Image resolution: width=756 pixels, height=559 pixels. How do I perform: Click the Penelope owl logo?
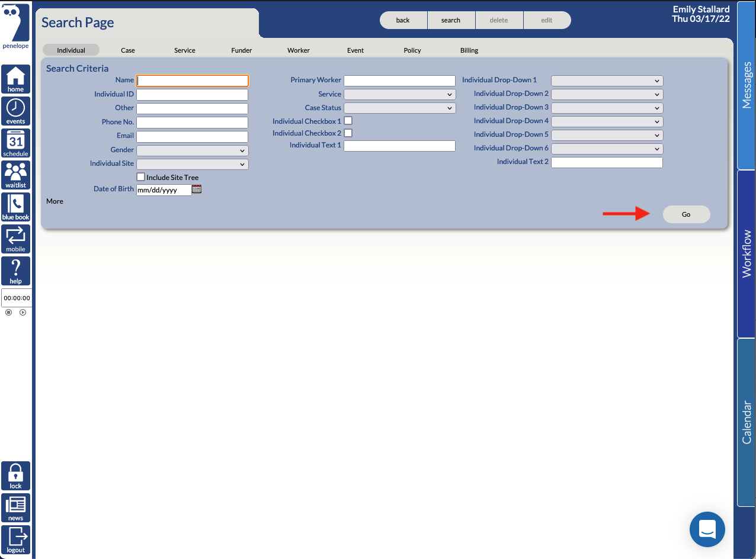pos(15,26)
